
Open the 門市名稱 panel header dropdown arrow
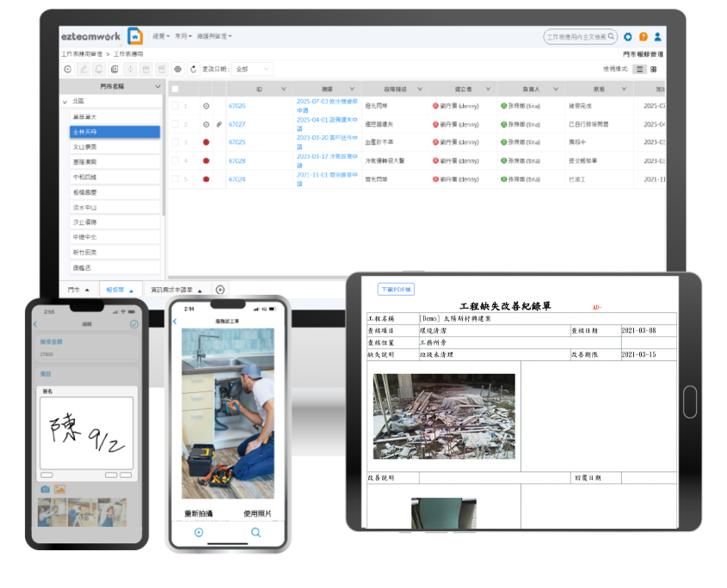157,86
